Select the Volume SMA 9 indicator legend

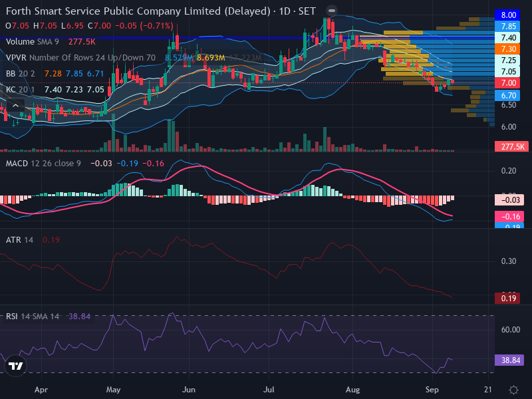32,42
